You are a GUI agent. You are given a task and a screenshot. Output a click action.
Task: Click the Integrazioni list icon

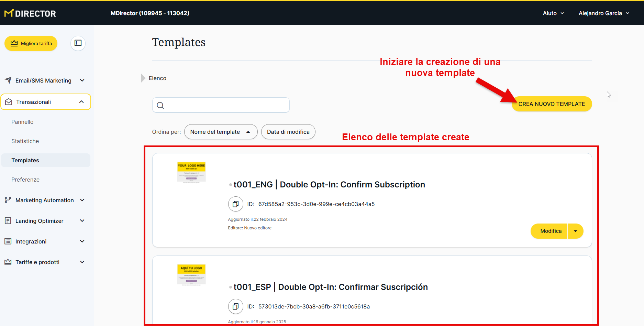pos(8,241)
